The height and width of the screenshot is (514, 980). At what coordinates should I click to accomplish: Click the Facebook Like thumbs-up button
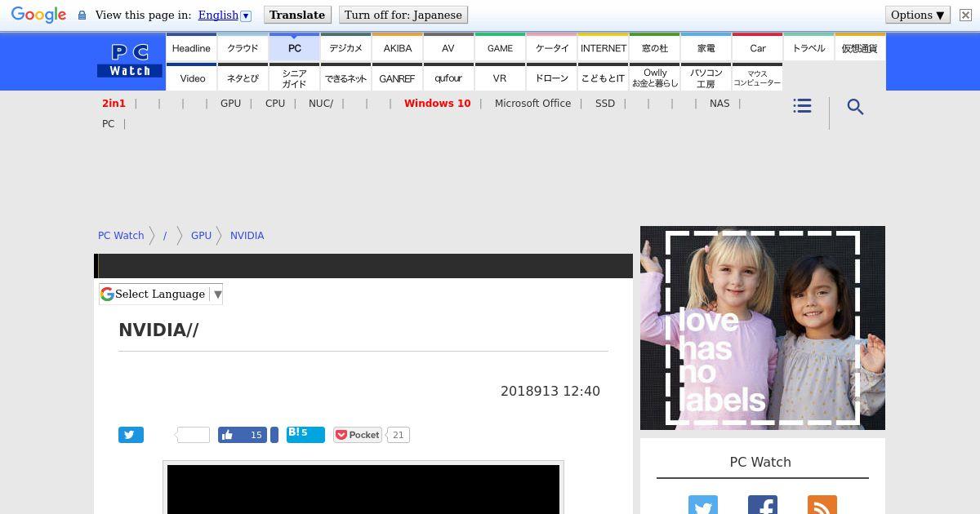click(243, 435)
